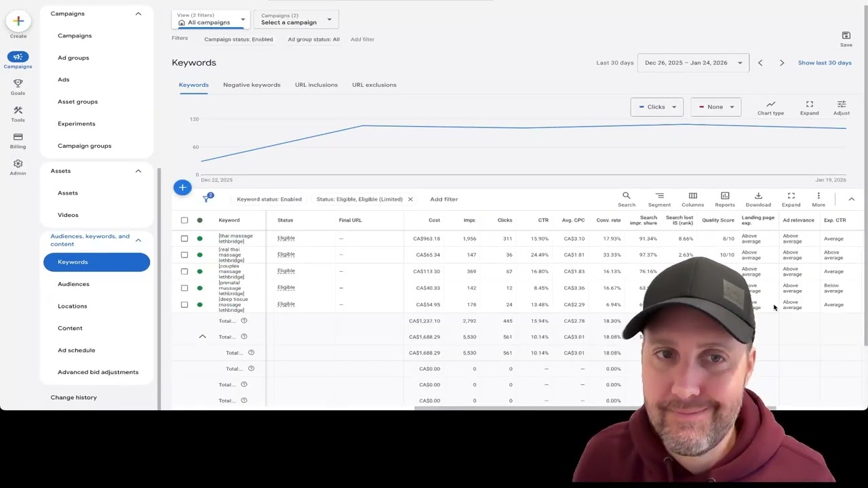Open Ad schedule in the sidebar
The height and width of the screenshot is (488, 868).
pyautogui.click(x=77, y=350)
